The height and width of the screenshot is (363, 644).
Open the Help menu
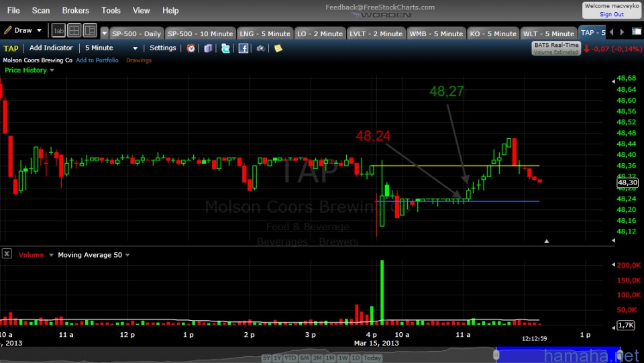click(170, 11)
